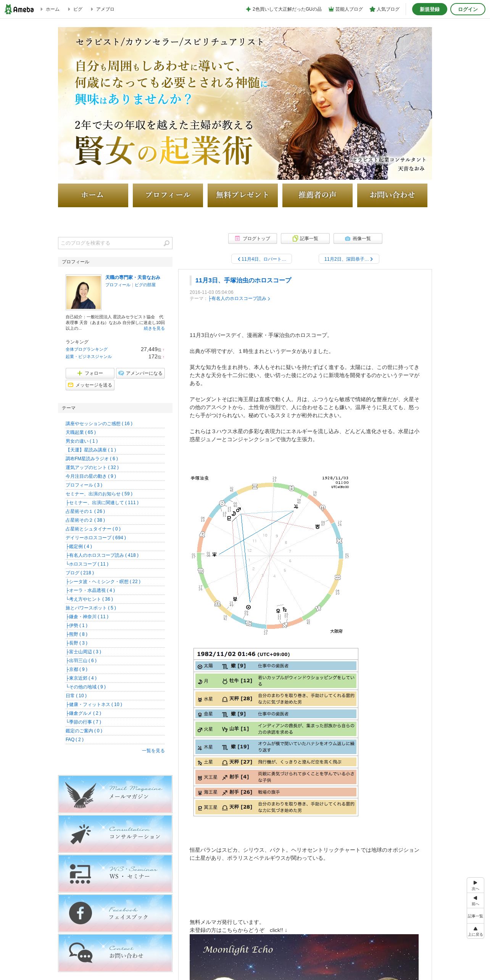Click the 上に戻る back-to-top button
The image size is (490, 980).
coord(475,931)
